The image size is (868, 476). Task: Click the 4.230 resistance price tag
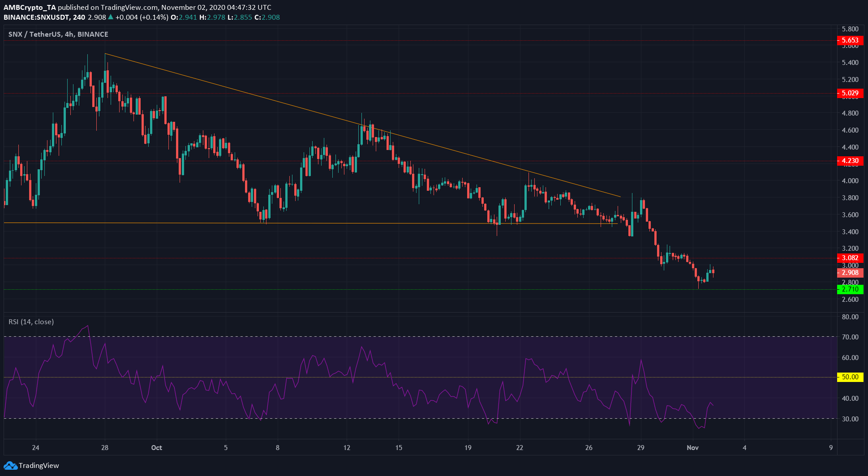pos(850,161)
